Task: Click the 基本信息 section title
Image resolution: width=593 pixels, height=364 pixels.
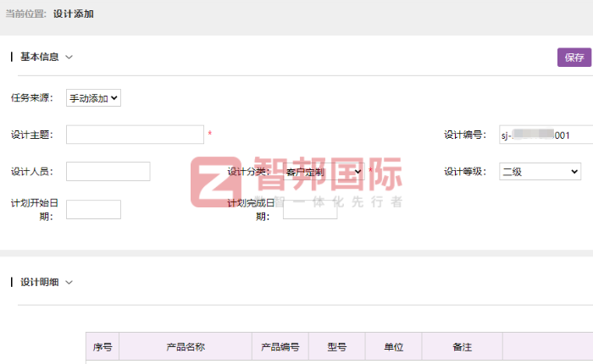Action: (40, 58)
